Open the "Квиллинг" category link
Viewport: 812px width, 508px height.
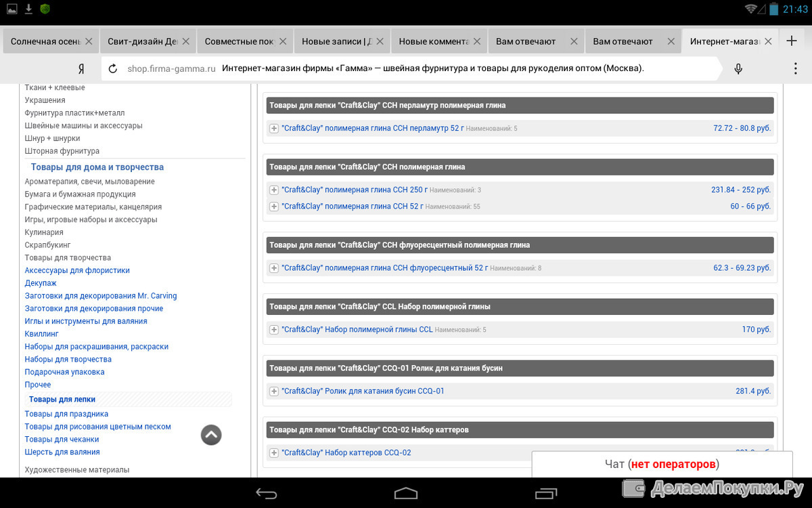point(42,334)
